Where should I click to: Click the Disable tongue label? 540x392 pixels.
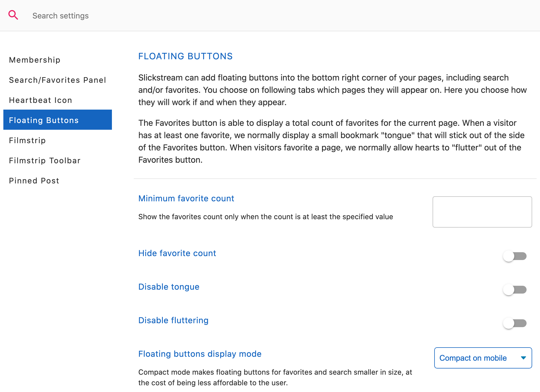[x=169, y=287]
